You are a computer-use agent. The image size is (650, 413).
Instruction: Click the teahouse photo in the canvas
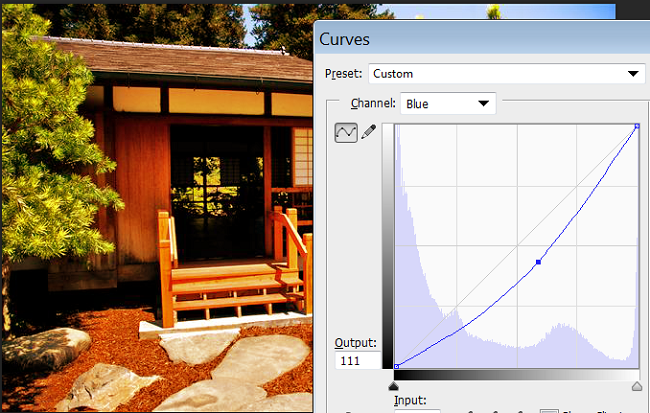coord(157,207)
